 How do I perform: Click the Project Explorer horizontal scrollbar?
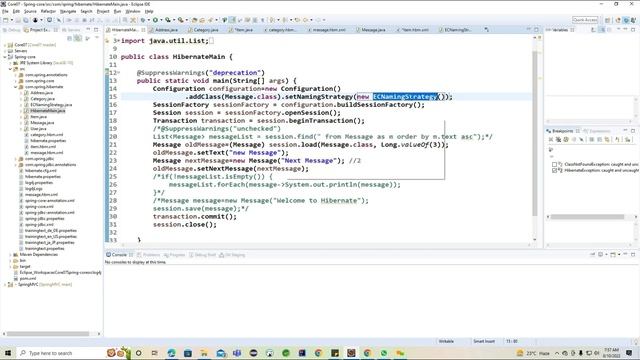click(48, 333)
